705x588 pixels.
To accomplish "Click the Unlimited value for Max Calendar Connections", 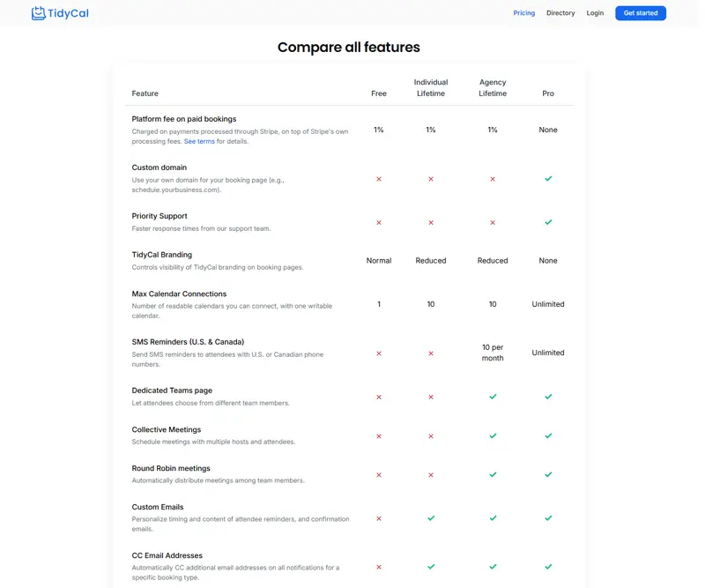I will (x=547, y=304).
